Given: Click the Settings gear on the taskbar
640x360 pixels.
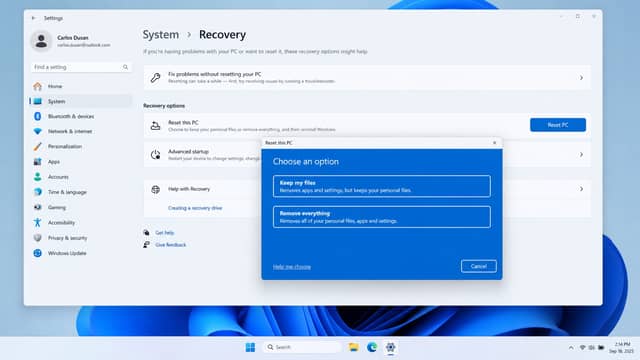Looking at the screenshot, I should (x=391, y=347).
